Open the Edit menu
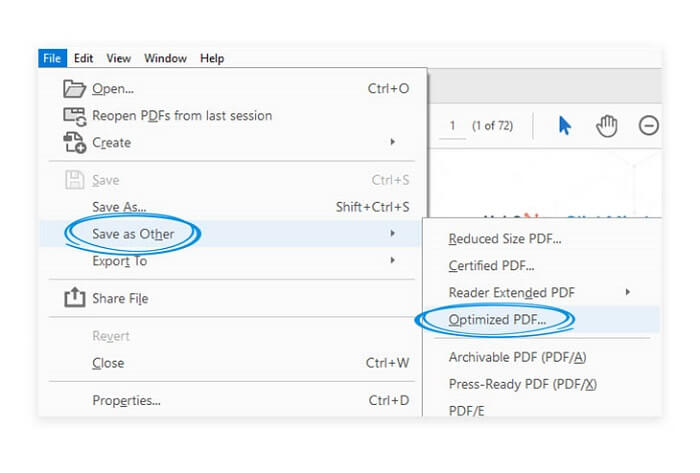This screenshot has width=700, height=473. pyautogui.click(x=84, y=59)
